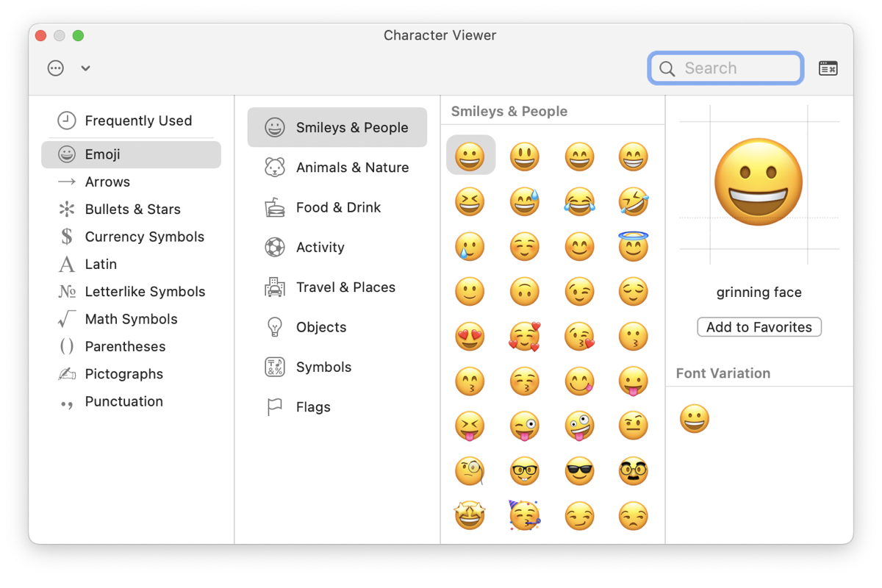Open the Currency Symbols sidebar entry
Viewport: 882px width, 588px height.
click(x=146, y=237)
